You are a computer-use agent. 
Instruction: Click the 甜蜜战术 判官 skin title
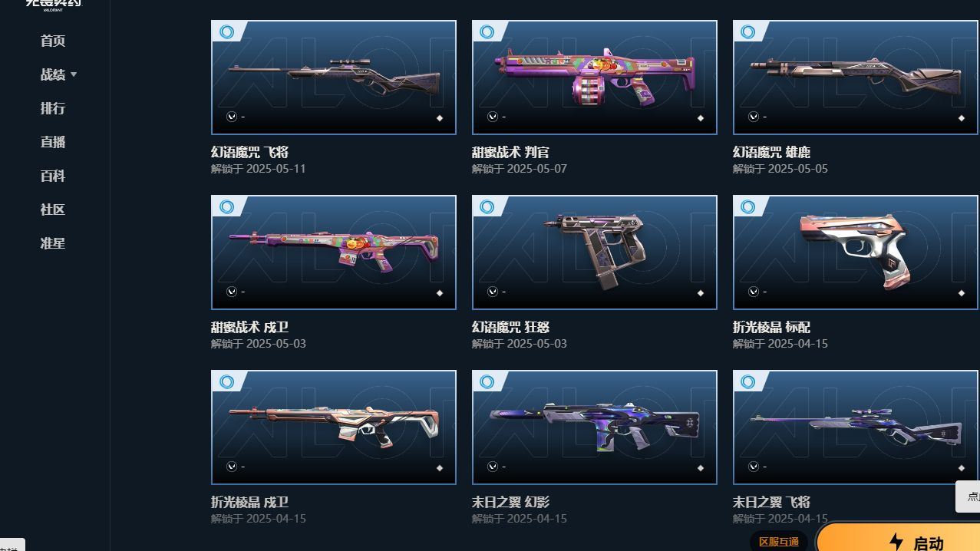510,152
